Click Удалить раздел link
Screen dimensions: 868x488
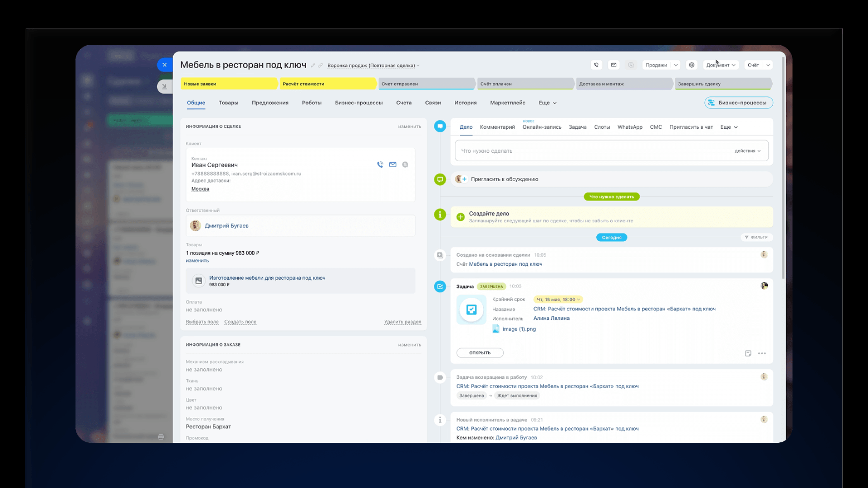tap(402, 322)
